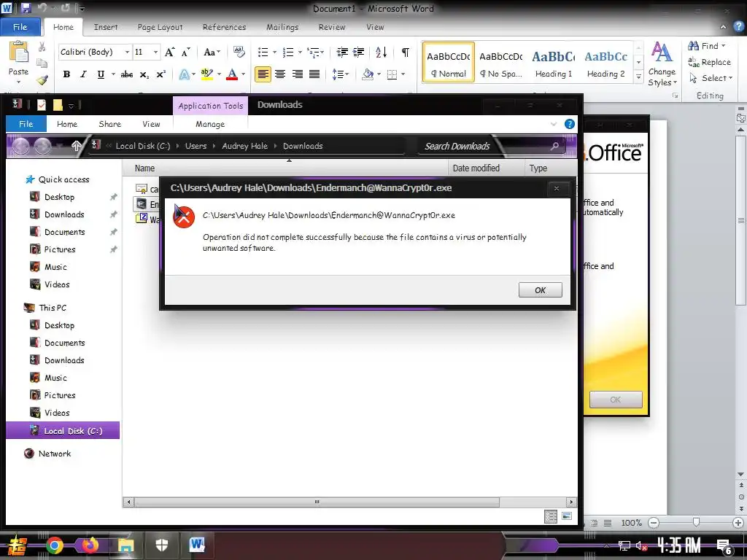
Task: Align text left in Word
Action: (263, 74)
